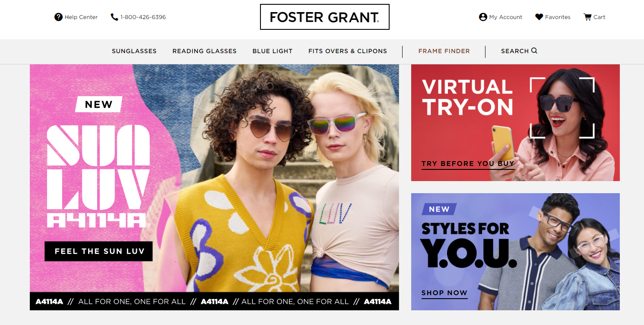Click the Sun Luv A4114A hero image

click(214, 187)
